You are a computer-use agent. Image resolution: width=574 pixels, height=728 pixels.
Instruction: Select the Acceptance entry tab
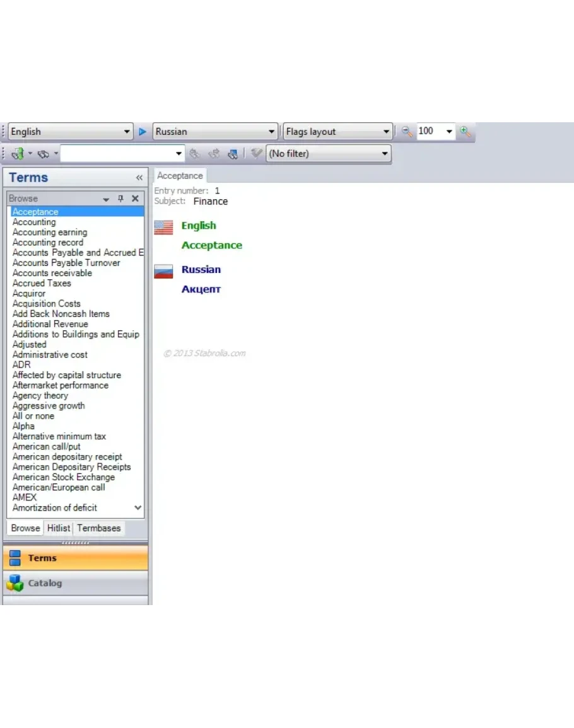click(x=180, y=176)
